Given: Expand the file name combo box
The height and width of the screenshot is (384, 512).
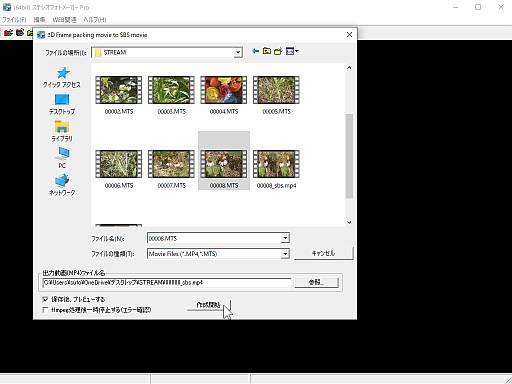Looking at the screenshot, I should coord(285,238).
